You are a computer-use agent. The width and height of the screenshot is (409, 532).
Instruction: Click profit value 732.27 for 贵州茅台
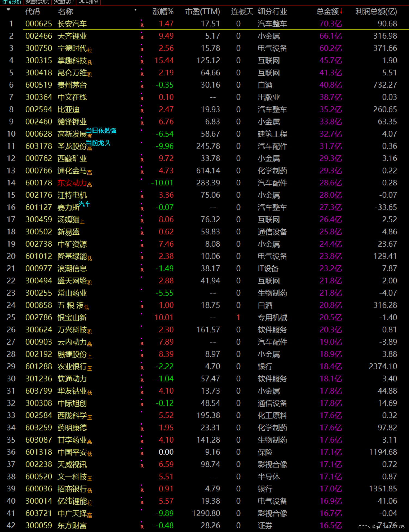[385, 85]
